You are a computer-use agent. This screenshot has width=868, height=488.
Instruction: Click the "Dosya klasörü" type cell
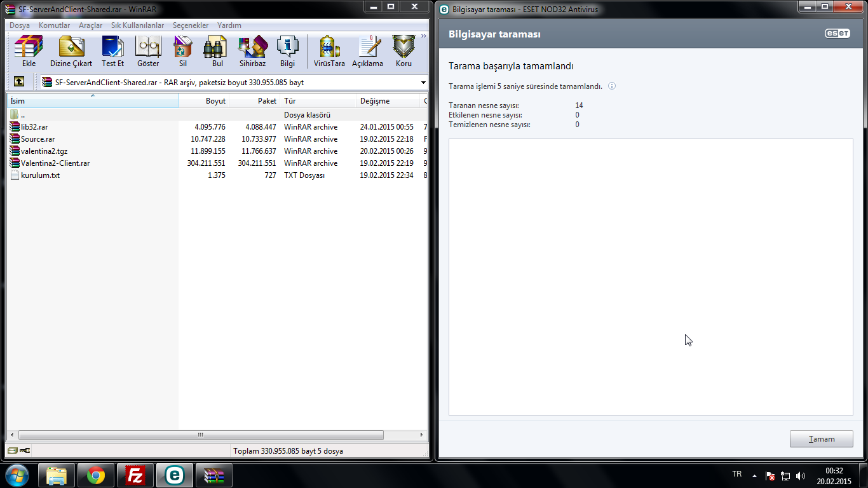point(307,115)
